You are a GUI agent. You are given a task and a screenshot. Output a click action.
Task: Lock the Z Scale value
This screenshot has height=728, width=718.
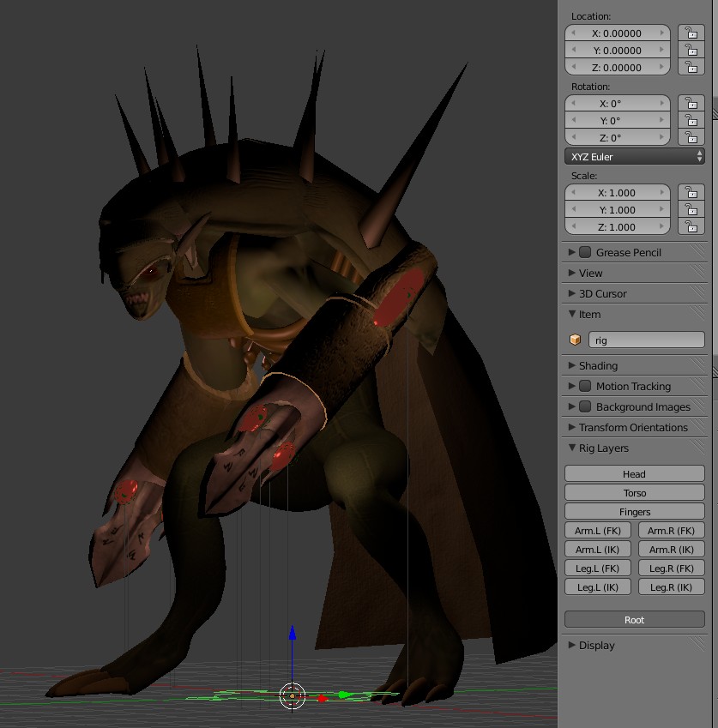coord(691,226)
